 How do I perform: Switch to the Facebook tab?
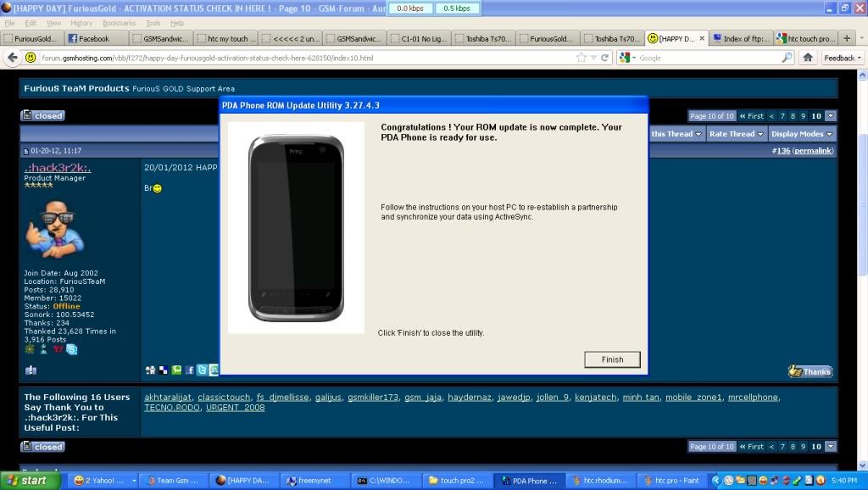(97, 38)
